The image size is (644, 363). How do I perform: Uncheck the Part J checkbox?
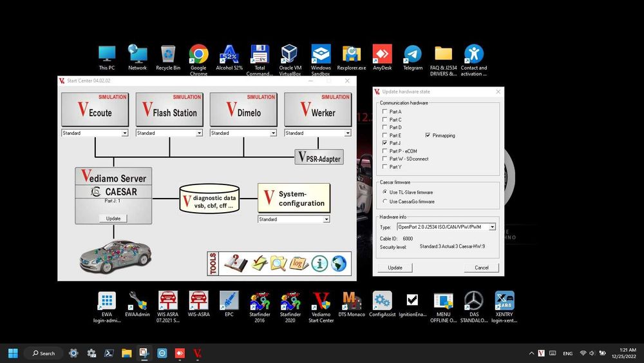point(385,142)
